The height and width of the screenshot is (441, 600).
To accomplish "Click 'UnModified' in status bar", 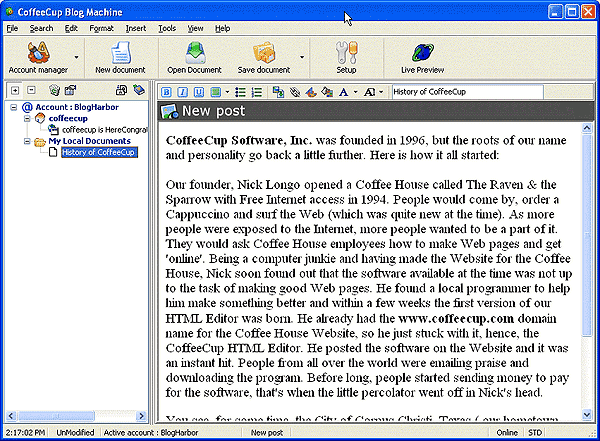I will 75,433.
